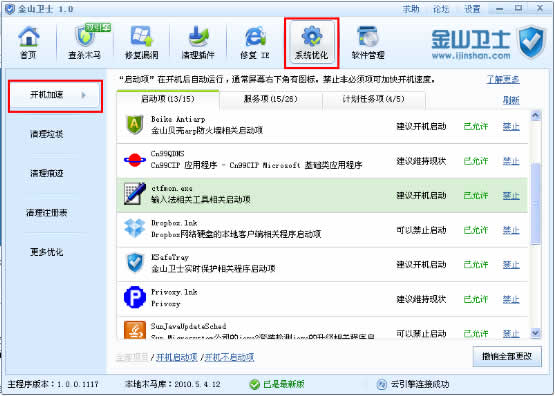Switch to the 计划任务项 tab
Image resolution: width=555 pixels, height=396 pixels.
tap(374, 99)
